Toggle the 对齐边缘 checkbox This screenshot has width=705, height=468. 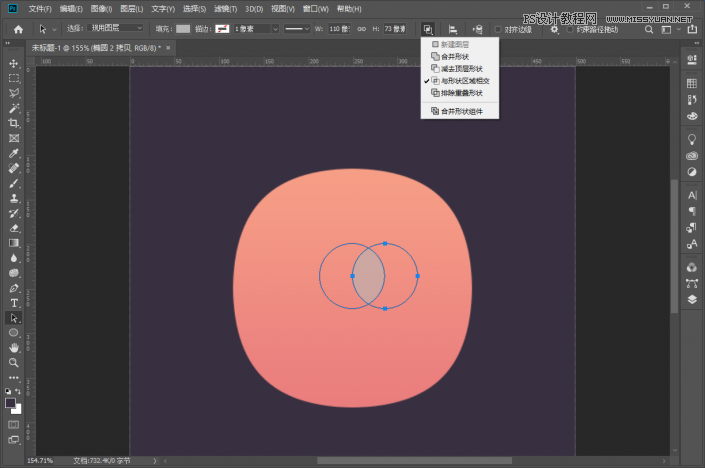(499, 29)
